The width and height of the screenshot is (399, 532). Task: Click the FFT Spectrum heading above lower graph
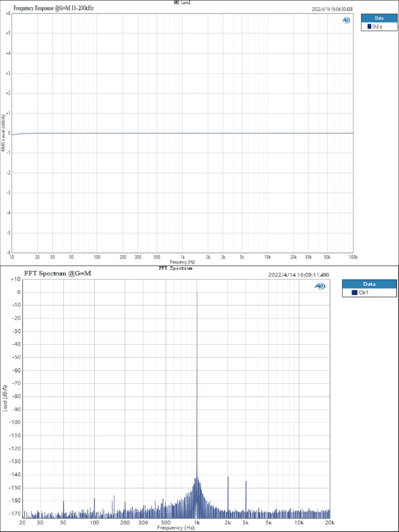pos(176,268)
